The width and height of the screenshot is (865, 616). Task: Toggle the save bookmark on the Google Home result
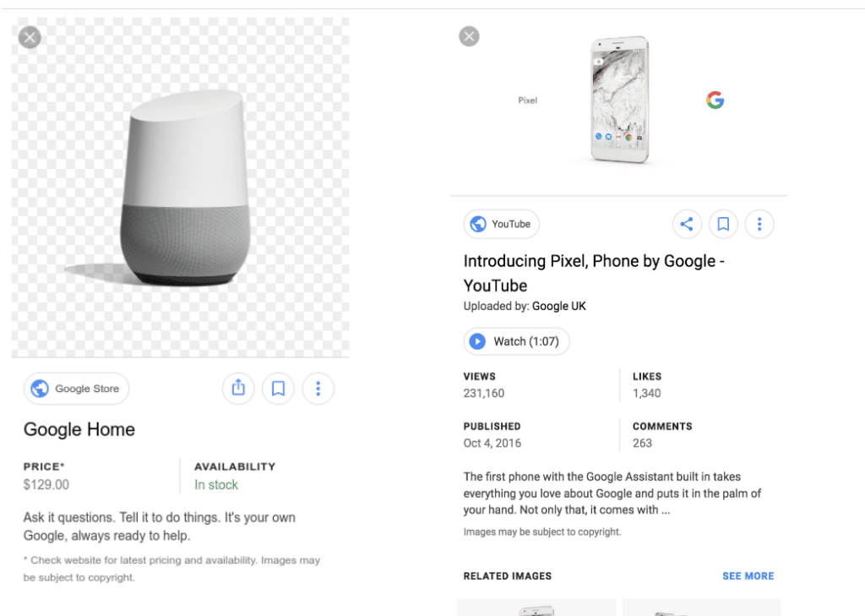click(278, 388)
